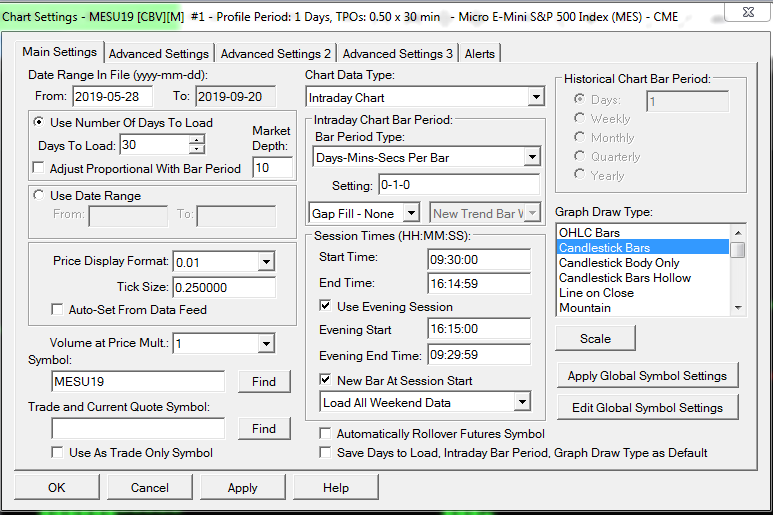Screen dimensions: 773x515
Task: Open the Price Display Format dropdown
Action: click(266, 262)
